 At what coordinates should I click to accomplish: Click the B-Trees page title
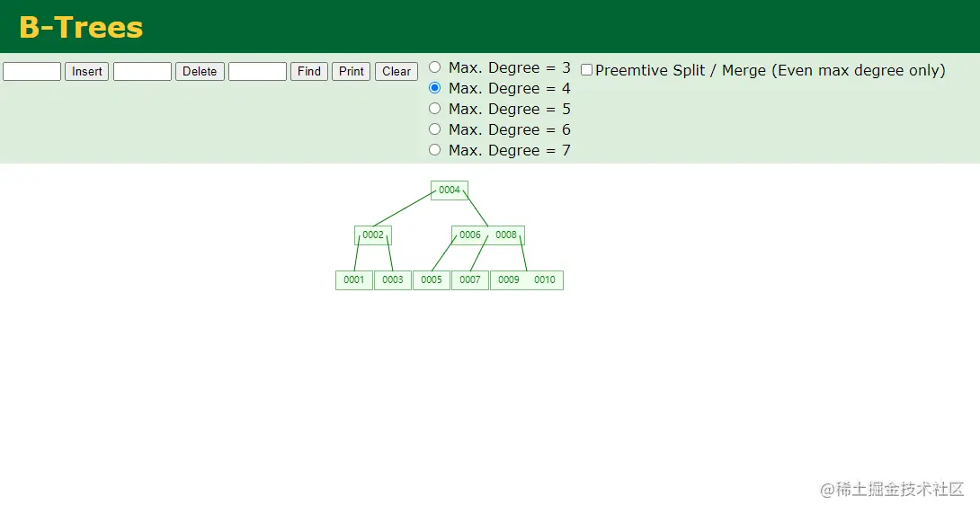coord(81,28)
